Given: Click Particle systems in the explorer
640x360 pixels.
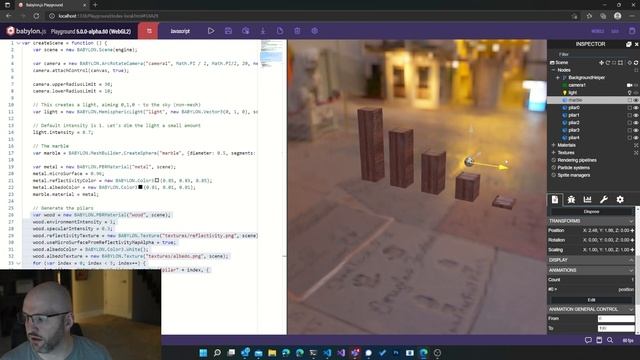Looking at the screenshot, I should coord(573,168).
